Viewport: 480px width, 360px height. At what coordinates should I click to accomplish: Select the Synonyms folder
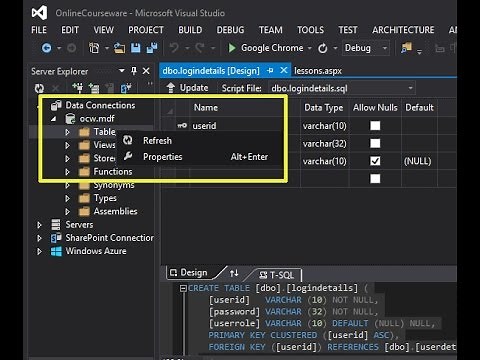[x=114, y=185]
